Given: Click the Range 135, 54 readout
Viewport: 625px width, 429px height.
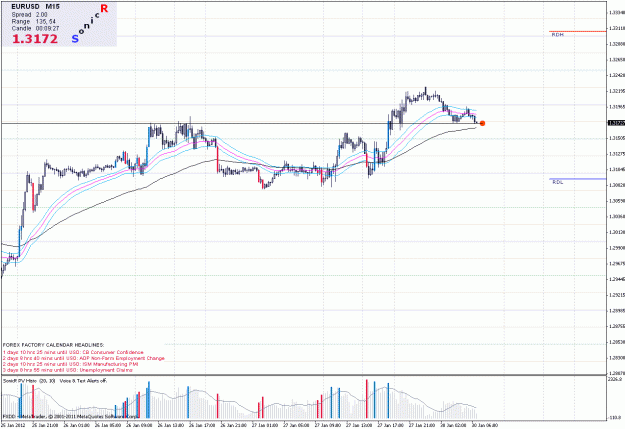Looking at the screenshot, I should coord(34,22).
